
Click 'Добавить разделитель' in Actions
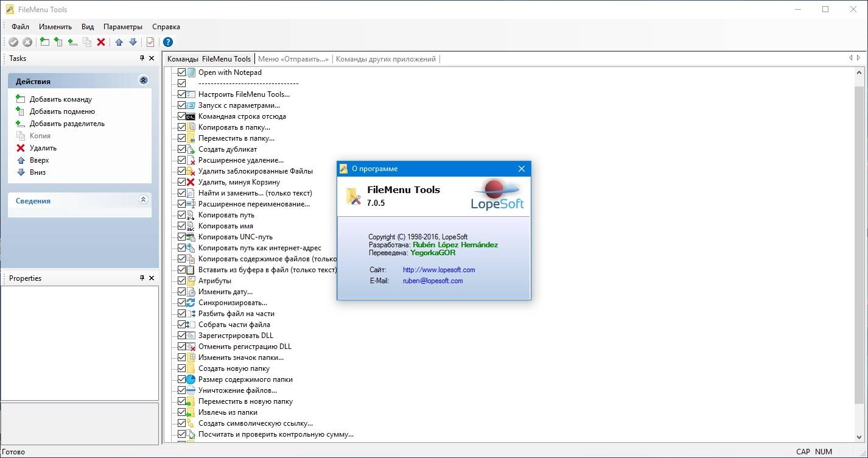67,124
